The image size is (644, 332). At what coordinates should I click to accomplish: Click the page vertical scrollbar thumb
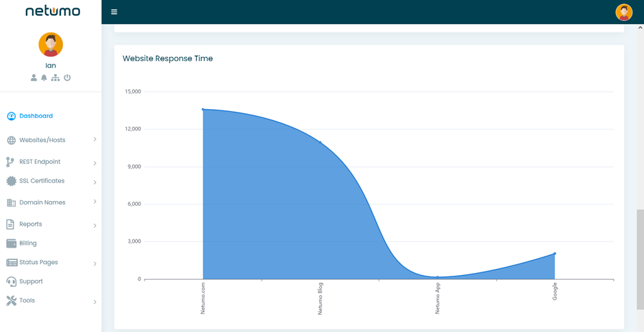tap(641, 259)
